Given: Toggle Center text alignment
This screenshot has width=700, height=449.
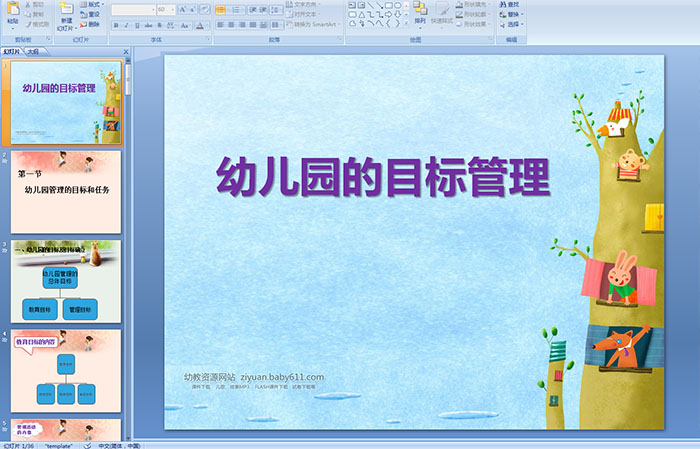Looking at the screenshot, I should (231, 25).
